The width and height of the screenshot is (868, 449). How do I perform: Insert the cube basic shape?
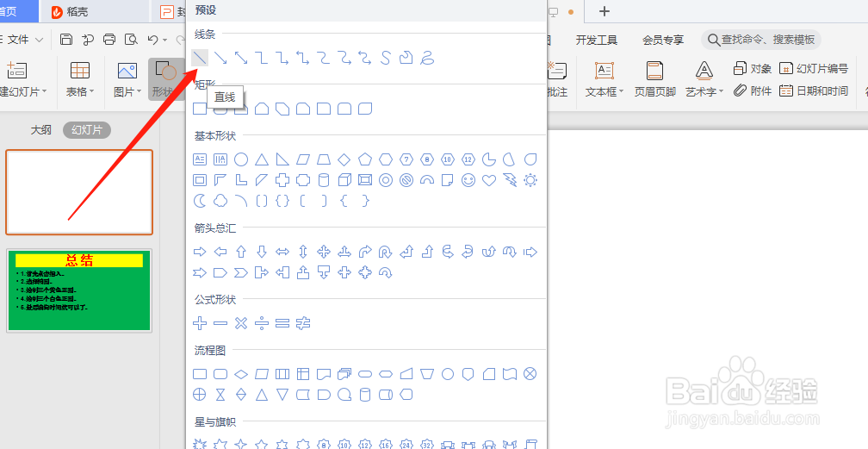pos(344,180)
